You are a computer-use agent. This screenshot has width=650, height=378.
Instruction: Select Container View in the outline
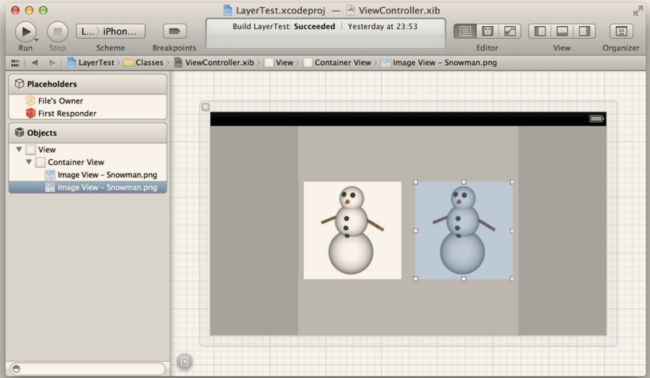[87, 162]
